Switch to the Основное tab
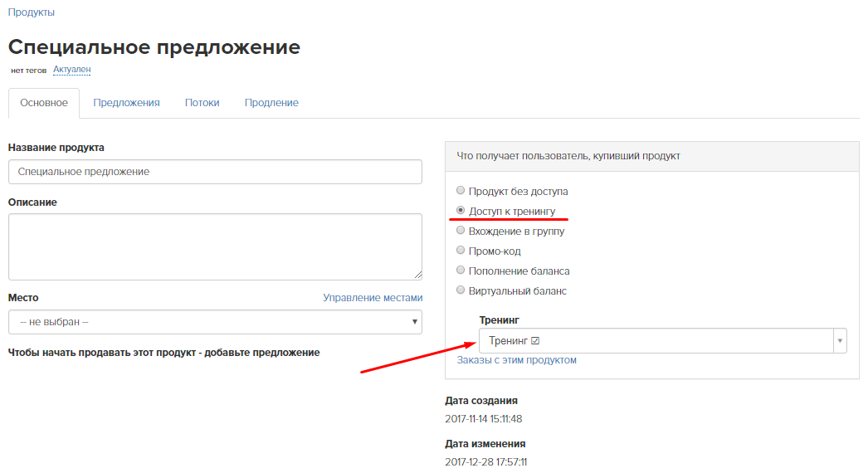The image size is (868, 473). [x=44, y=103]
